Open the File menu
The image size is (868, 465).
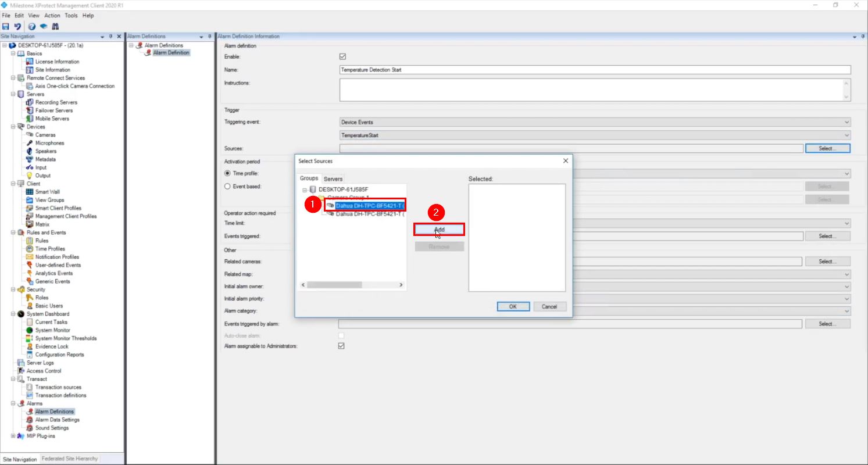click(6, 16)
